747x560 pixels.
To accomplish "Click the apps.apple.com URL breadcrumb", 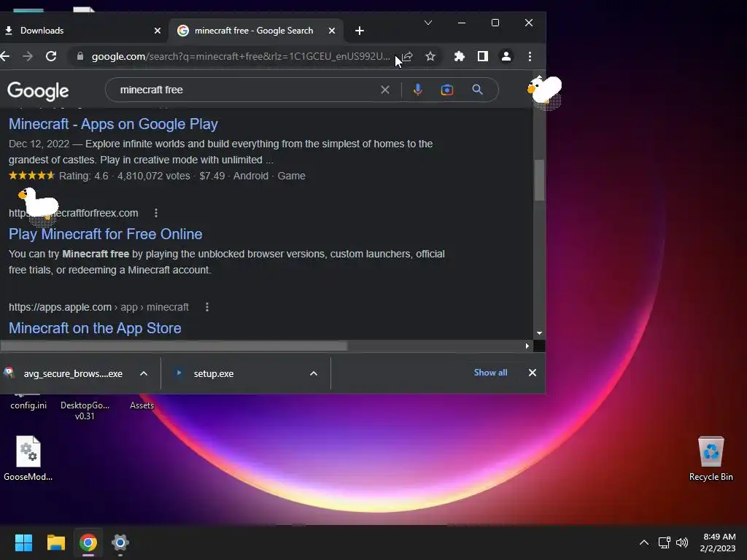I will pos(98,307).
